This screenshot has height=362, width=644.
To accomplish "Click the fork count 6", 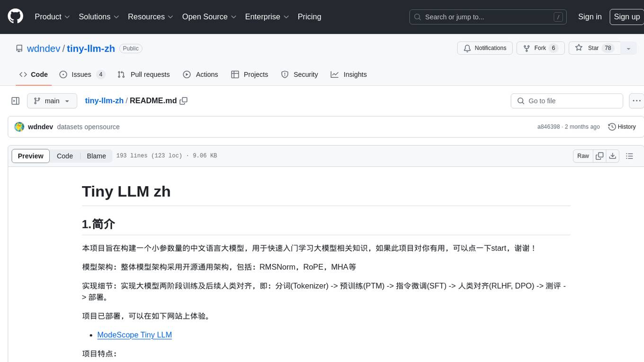I will tap(553, 48).
